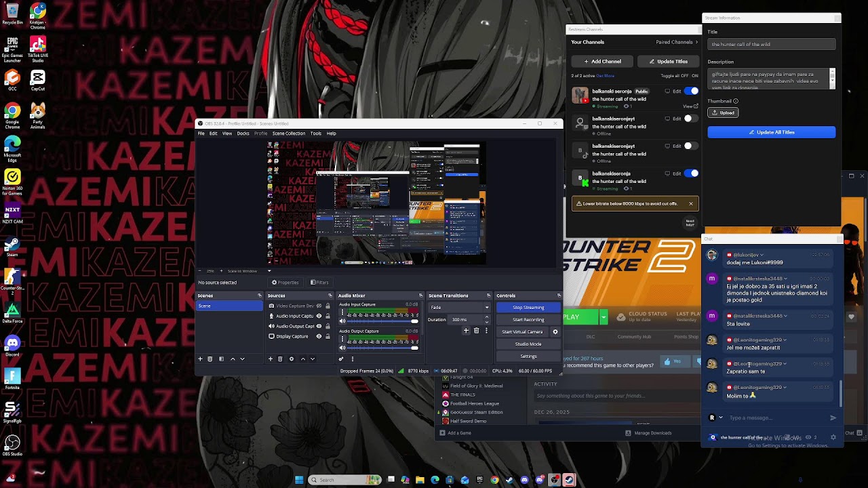Click chat Type a message field
The width and height of the screenshot is (868, 488).
[x=776, y=418]
